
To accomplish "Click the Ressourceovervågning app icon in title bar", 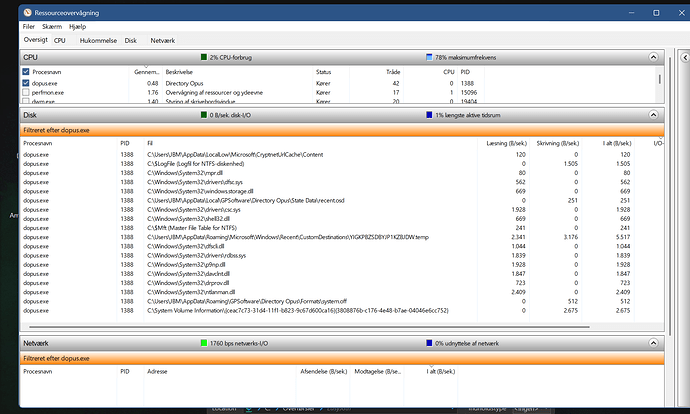I will tap(26, 11).
